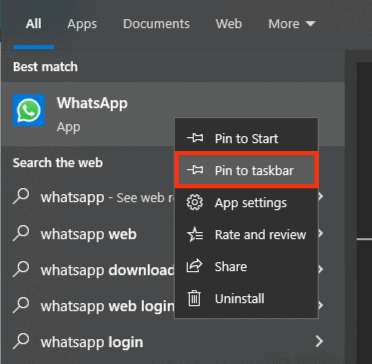Expand chevron for 'whatsapp download' suggestion
Screen dimensions: 372x364
(321, 269)
